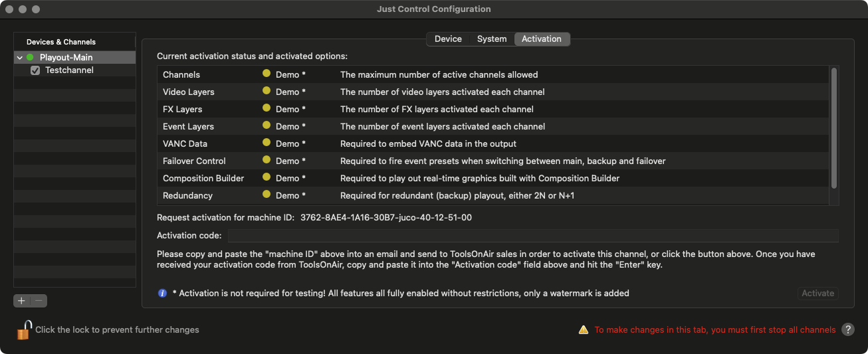868x354 pixels.
Task: Click the machine ID 3762-8AE4-1A16-30B7 text
Action: [x=386, y=217]
